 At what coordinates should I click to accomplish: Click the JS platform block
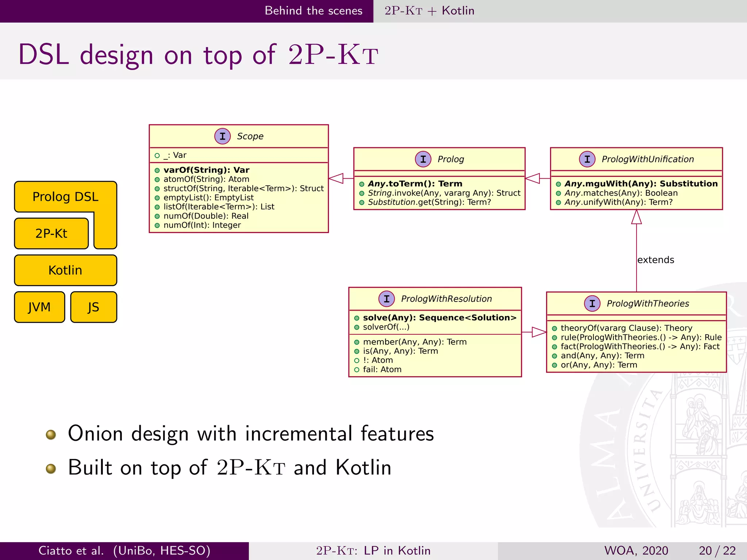click(93, 307)
